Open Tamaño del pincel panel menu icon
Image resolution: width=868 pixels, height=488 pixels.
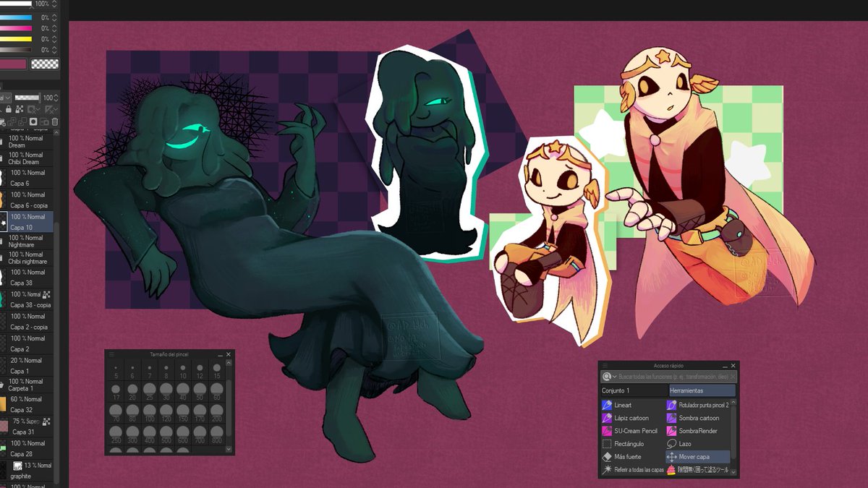click(x=111, y=354)
